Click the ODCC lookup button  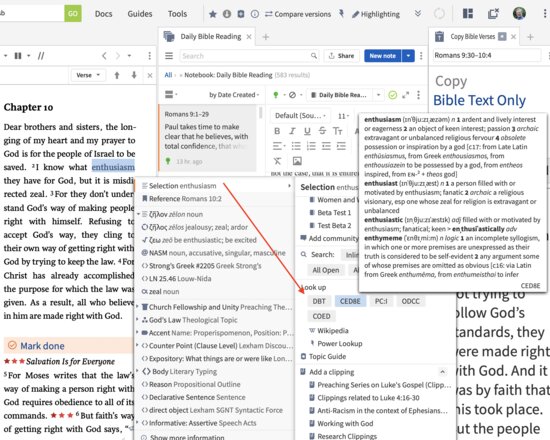[410, 301]
